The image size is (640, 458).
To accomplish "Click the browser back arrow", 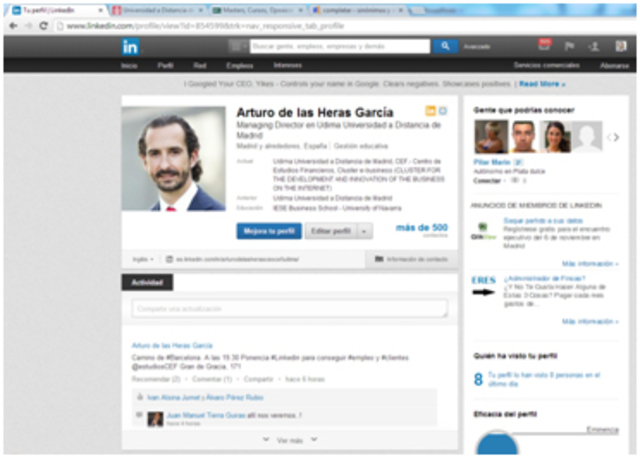I will [x=13, y=26].
